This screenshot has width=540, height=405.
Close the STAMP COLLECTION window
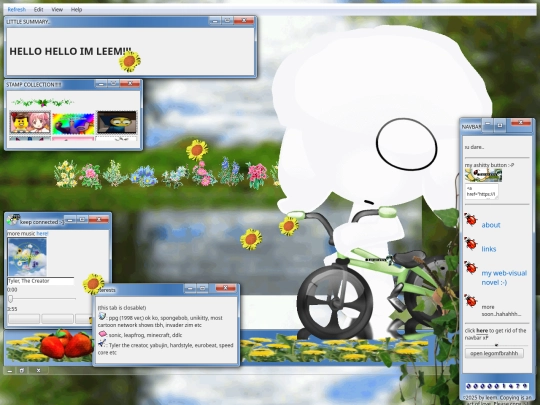click(130, 84)
